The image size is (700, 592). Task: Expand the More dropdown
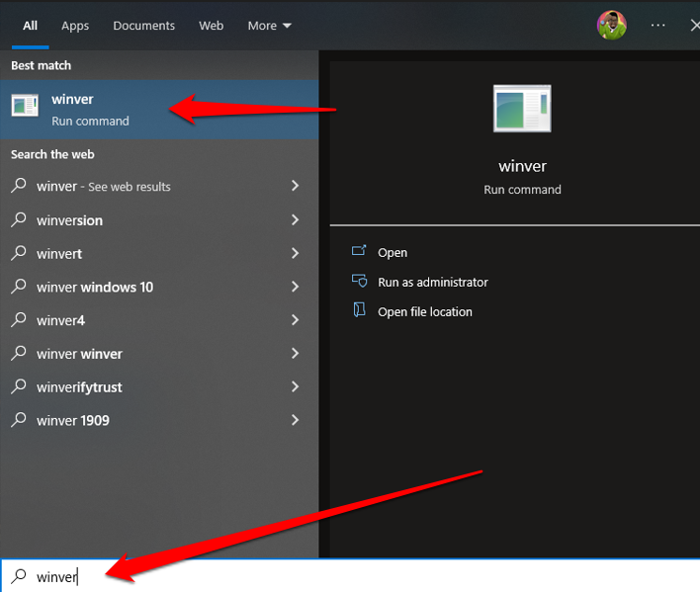coord(269,26)
